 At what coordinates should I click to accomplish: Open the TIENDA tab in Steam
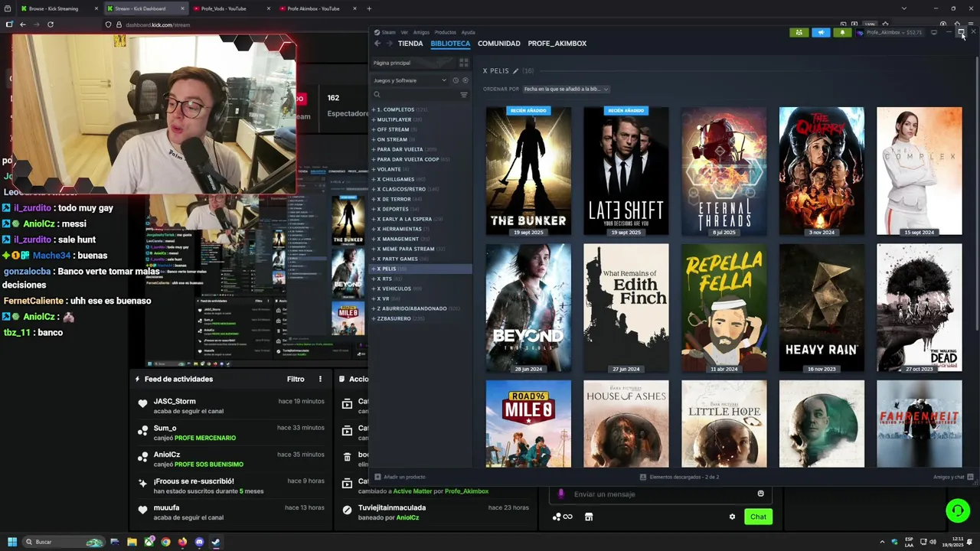tap(410, 44)
